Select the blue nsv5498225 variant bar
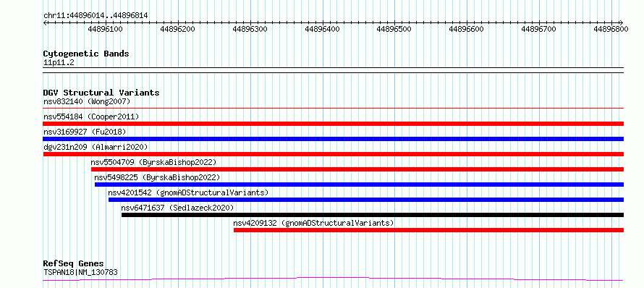This screenshot has width=644, height=288. pos(360,185)
